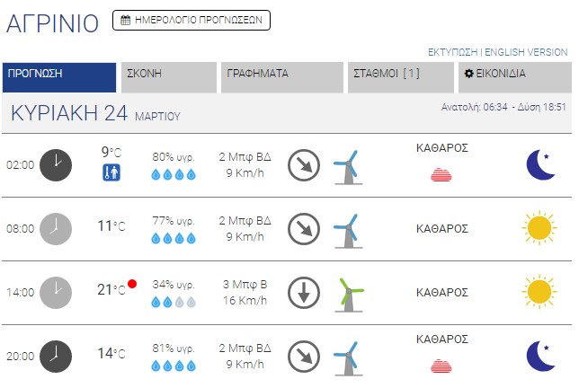The width and height of the screenshot is (588, 388).
Task: Select the ΣΤΑΘΜΟΙ [1] tab
Action: coord(400,75)
